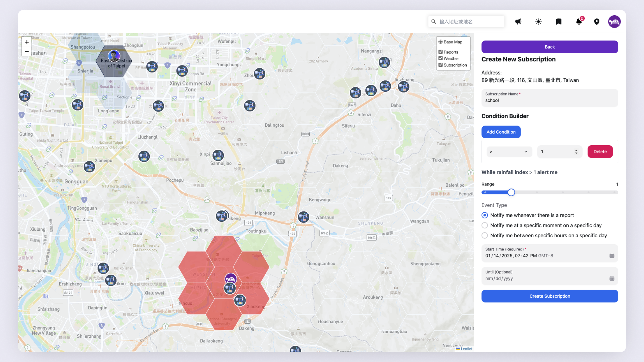The width and height of the screenshot is (644, 362).
Task: Open Start Time calendar picker icon
Action: coord(612,256)
